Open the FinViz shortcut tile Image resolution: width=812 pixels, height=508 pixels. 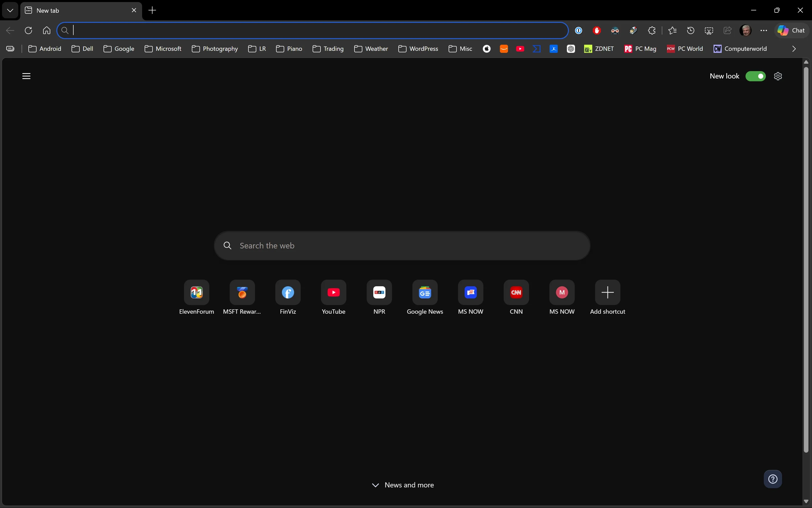(x=288, y=297)
